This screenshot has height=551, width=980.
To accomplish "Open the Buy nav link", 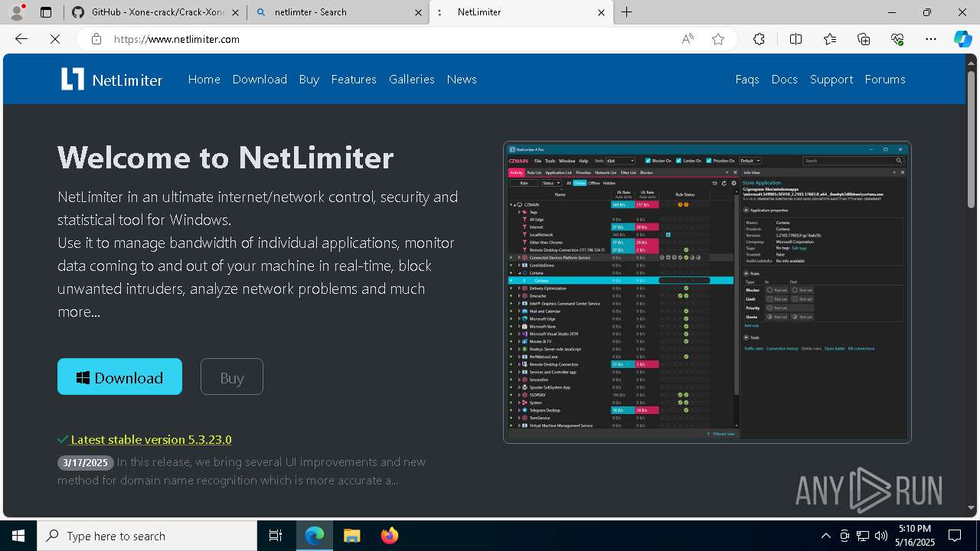I will (x=309, y=80).
